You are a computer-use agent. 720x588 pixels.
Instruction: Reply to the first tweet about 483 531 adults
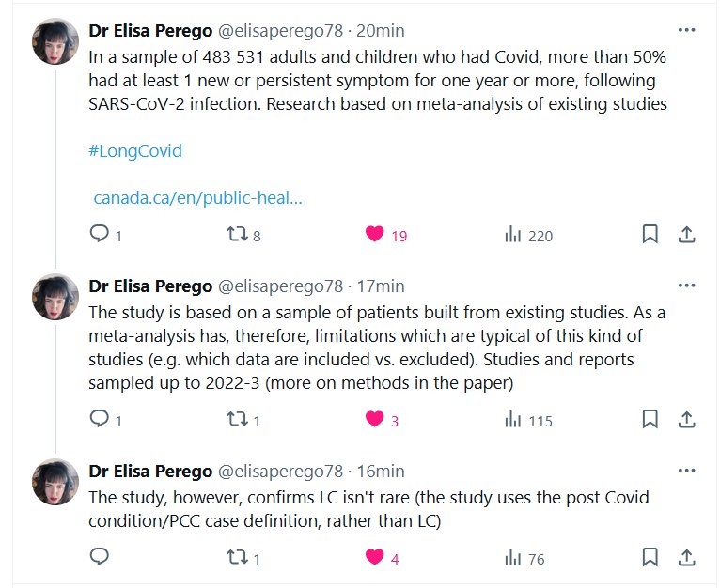click(100, 235)
